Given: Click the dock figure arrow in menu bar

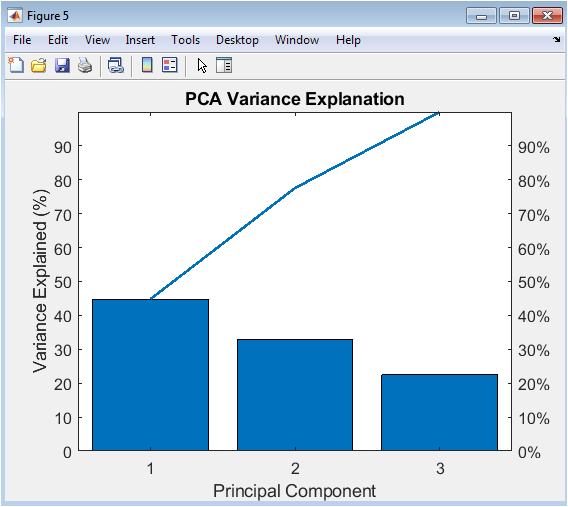Looking at the screenshot, I should coord(556,39).
